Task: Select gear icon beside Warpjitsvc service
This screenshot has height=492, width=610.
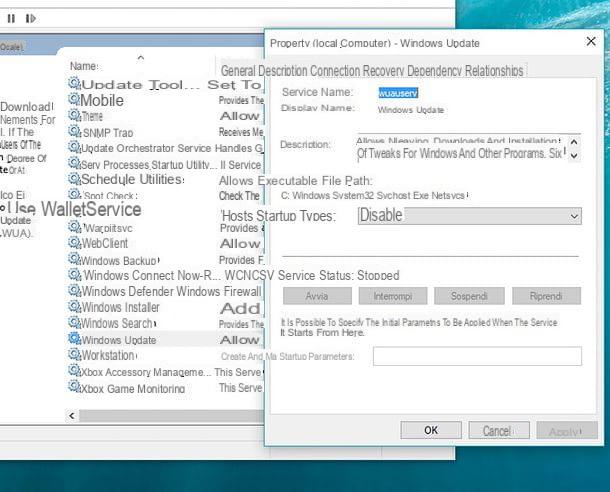Action: pos(74,227)
